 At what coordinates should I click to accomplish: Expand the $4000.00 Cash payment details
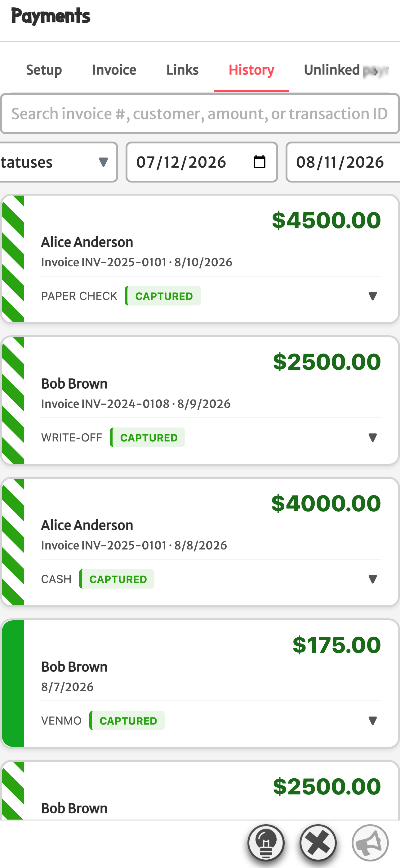point(372,579)
